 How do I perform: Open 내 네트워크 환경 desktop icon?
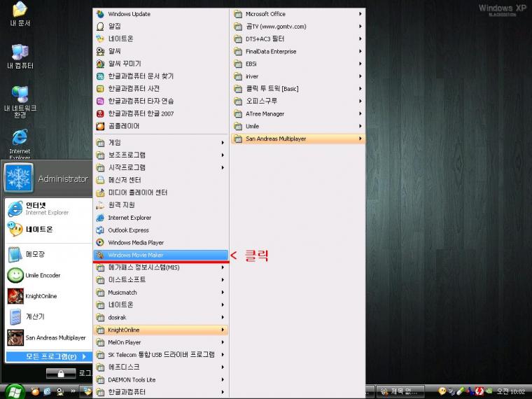coord(20,101)
